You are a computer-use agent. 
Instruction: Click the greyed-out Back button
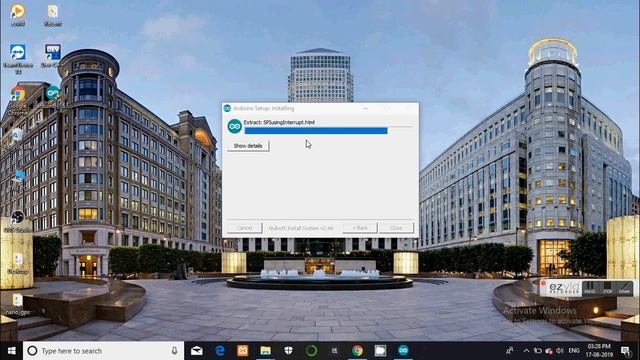[360, 228]
